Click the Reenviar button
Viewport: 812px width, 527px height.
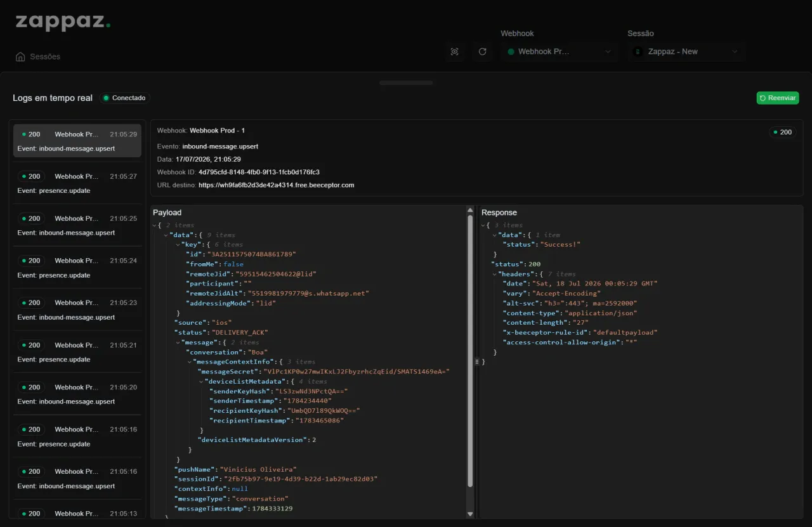pos(778,98)
